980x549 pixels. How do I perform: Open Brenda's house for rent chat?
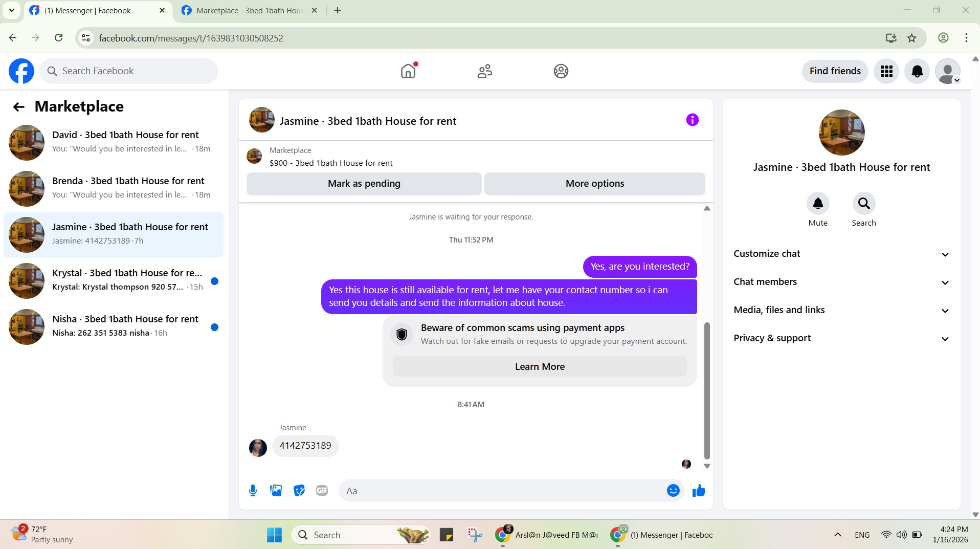pyautogui.click(x=114, y=189)
